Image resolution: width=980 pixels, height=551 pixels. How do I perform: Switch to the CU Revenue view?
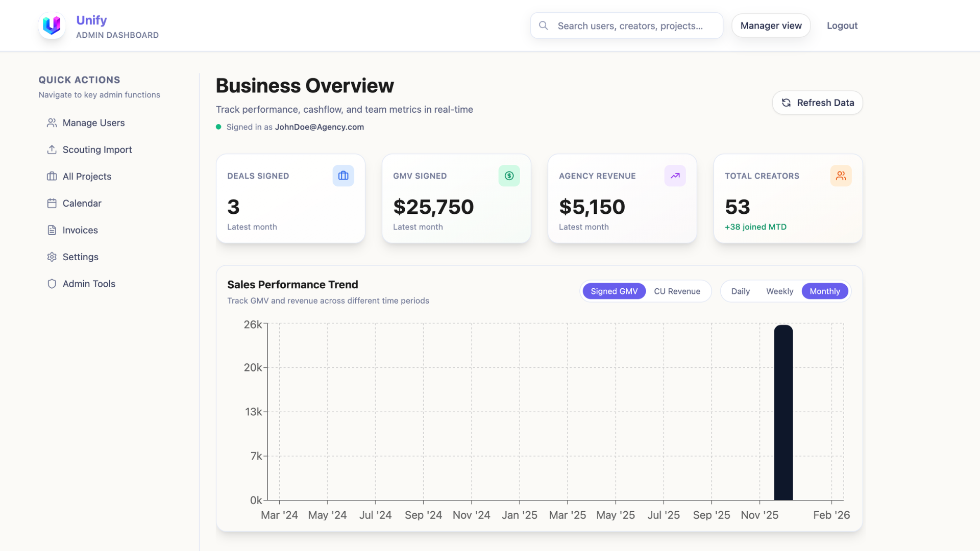pos(677,291)
